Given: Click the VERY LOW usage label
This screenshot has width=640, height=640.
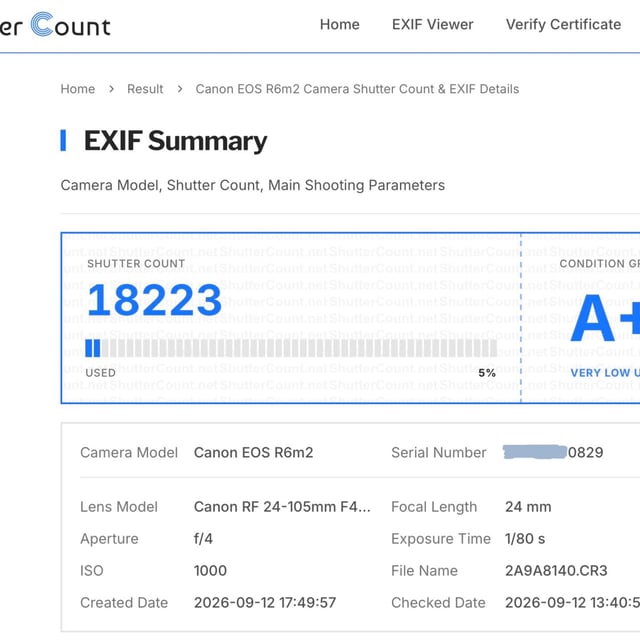Looking at the screenshot, I should (x=605, y=373).
